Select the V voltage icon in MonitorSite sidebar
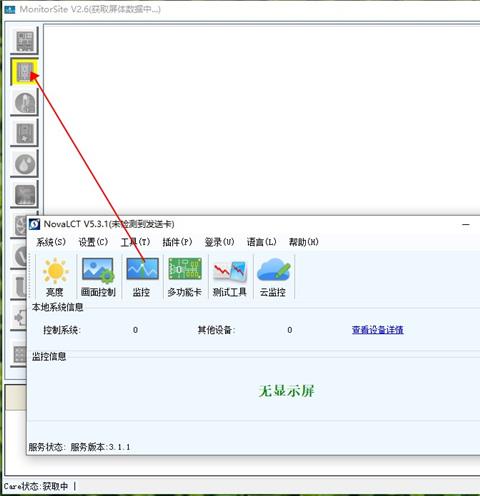The width and height of the screenshot is (480, 496). [x=19, y=256]
